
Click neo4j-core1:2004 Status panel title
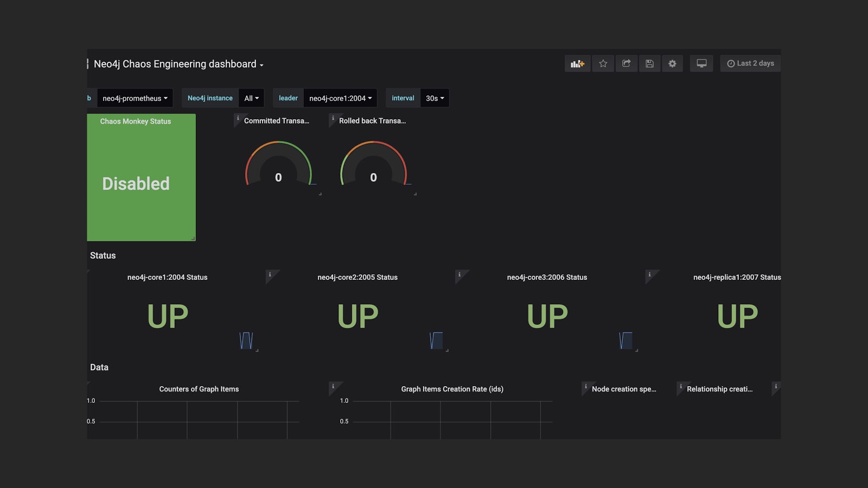point(168,277)
